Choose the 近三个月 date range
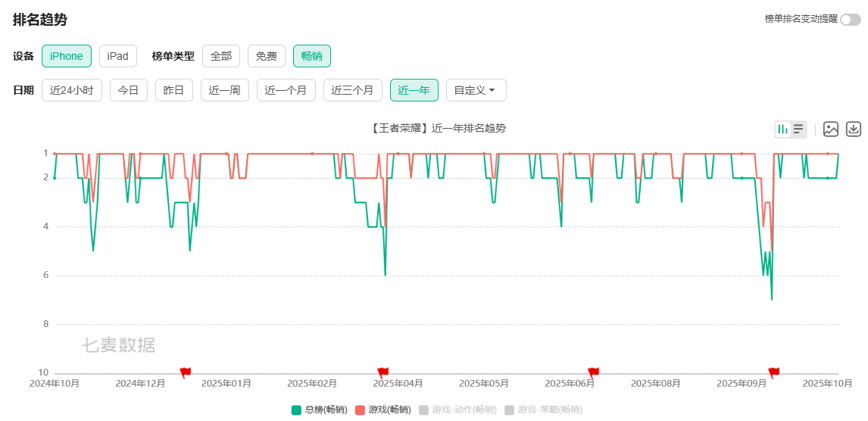This screenshot has height=421, width=868. pos(352,90)
